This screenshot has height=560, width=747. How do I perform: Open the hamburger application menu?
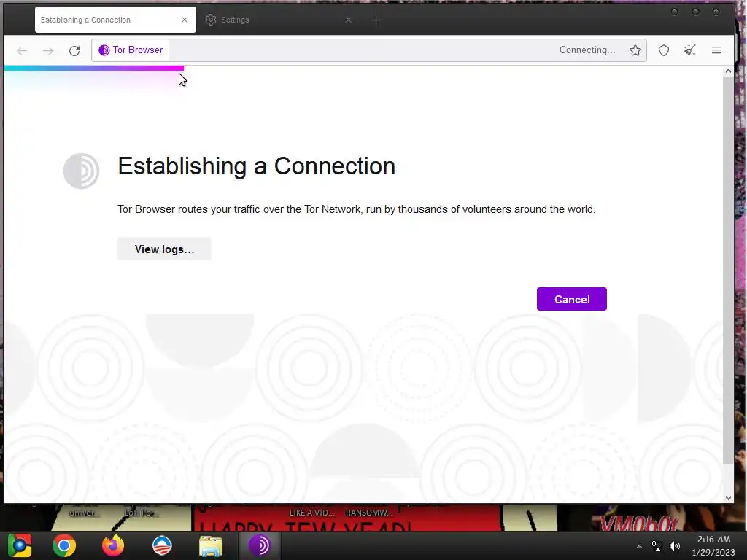point(716,50)
